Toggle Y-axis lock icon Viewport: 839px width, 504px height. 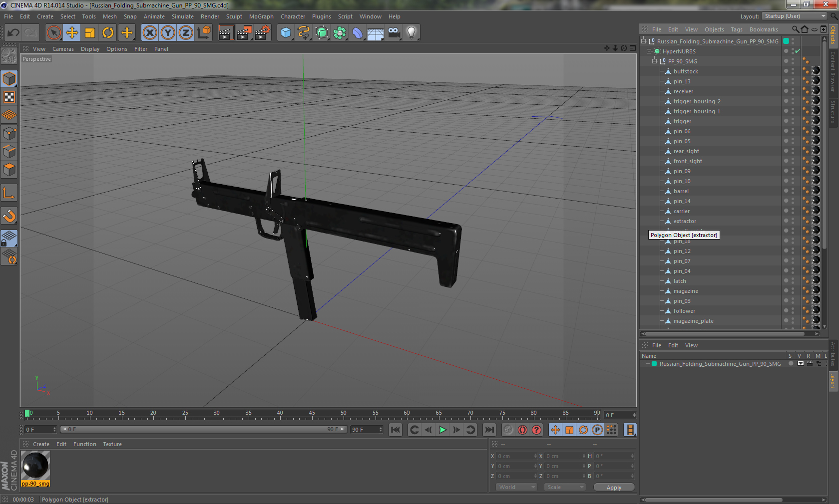(x=168, y=33)
